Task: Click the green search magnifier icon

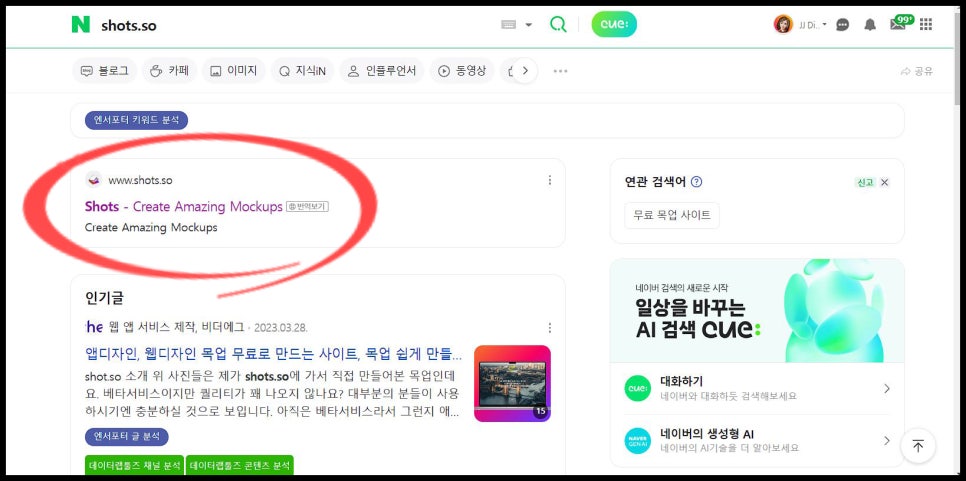Action: coord(558,25)
